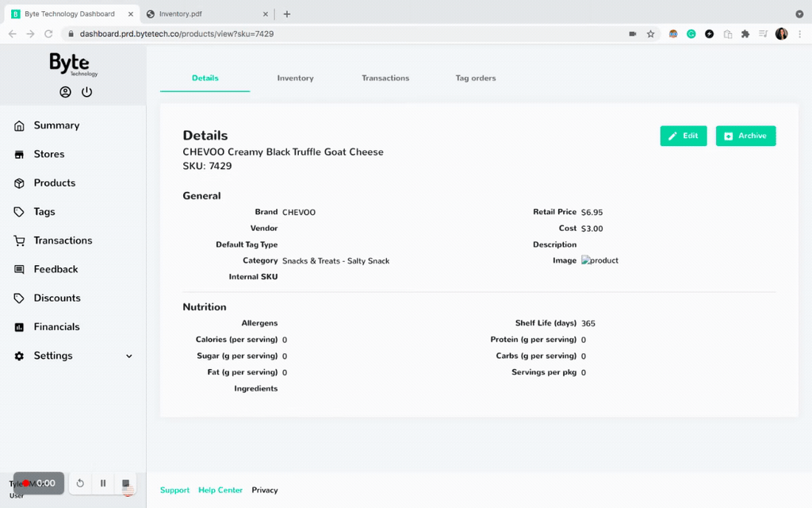The image size is (812, 508).
Task: Click the SKU: 7429 text
Action: click(207, 166)
